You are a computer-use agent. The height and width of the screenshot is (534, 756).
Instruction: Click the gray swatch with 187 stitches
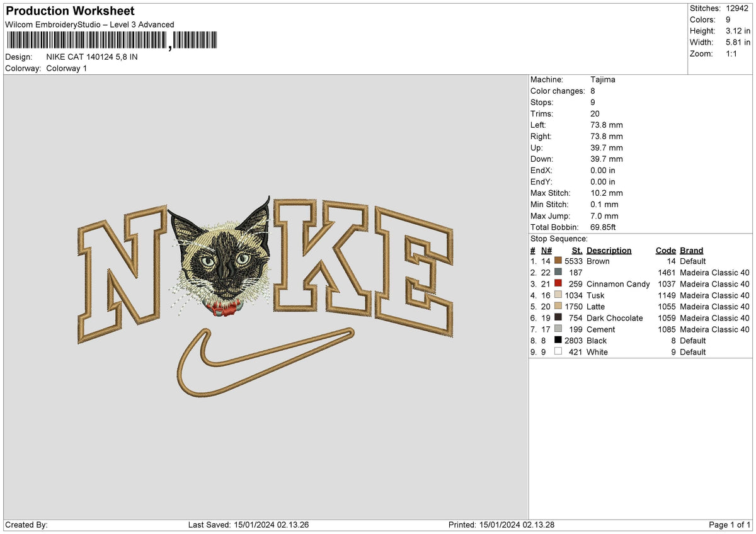(558, 272)
